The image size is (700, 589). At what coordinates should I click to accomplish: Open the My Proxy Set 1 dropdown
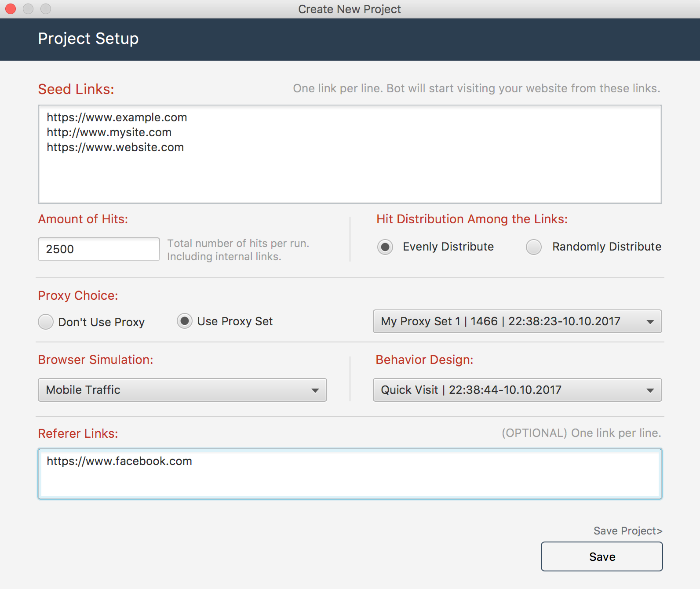[x=517, y=321]
